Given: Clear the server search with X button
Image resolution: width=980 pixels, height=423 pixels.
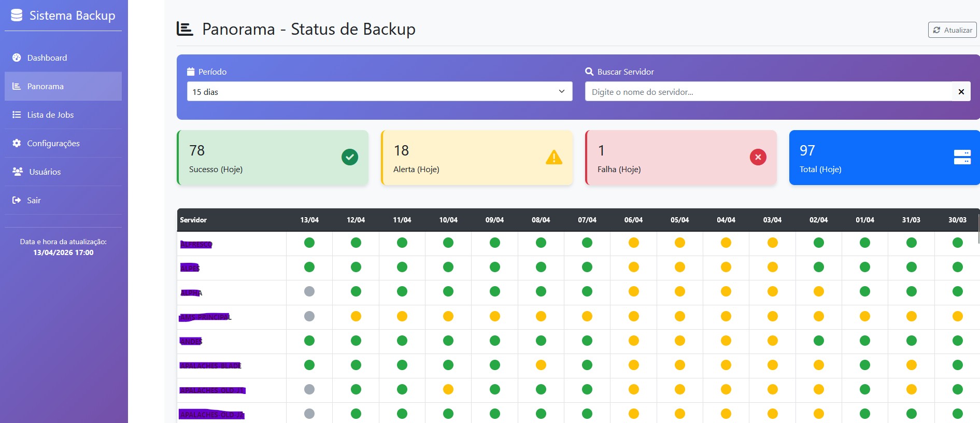Looking at the screenshot, I should coord(961,91).
